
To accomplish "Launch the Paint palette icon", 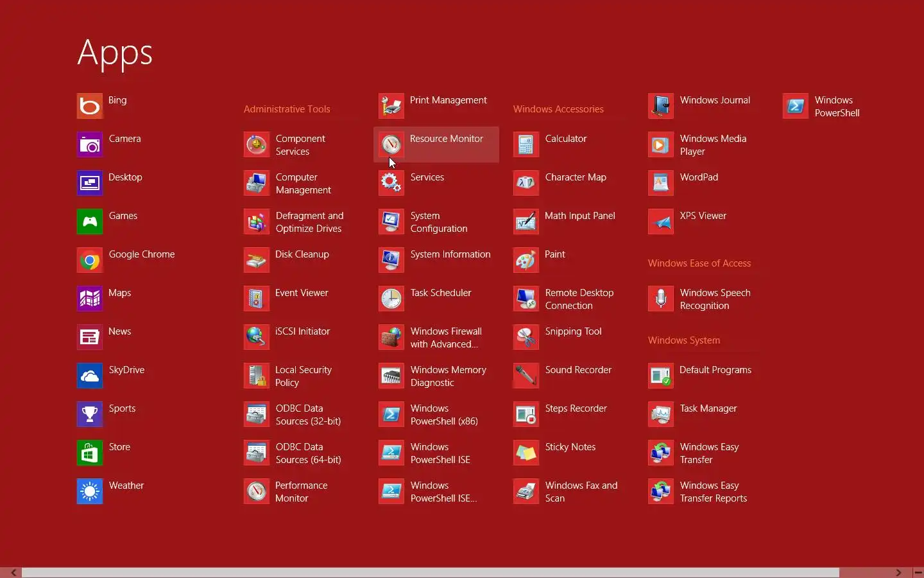I will (x=526, y=260).
